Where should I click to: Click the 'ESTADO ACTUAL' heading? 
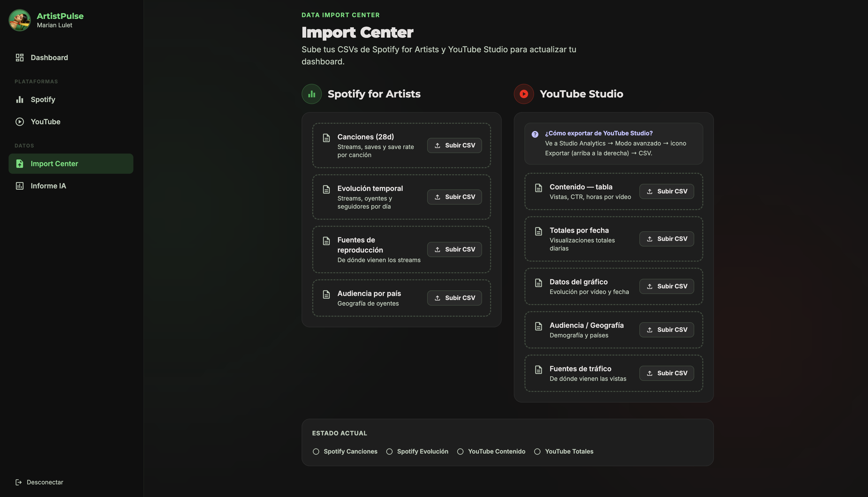click(340, 433)
